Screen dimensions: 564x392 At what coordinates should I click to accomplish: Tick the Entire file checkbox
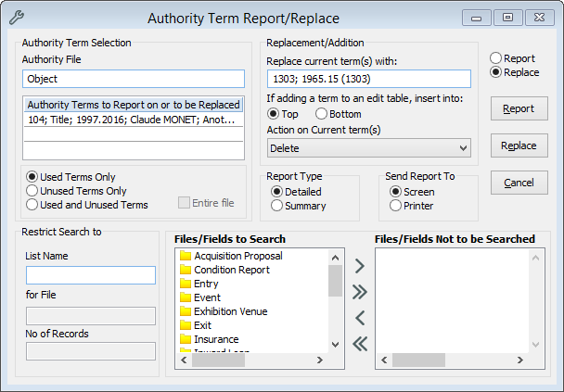pos(184,203)
